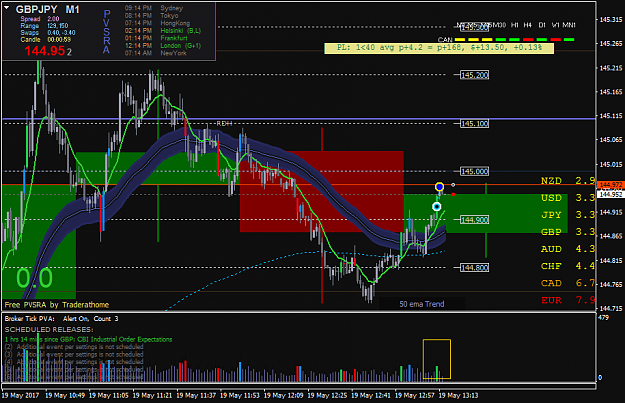This screenshot has height=403, width=625.
Task: Switch to the H1 timeframe label
Action: click(x=515, y=25)
